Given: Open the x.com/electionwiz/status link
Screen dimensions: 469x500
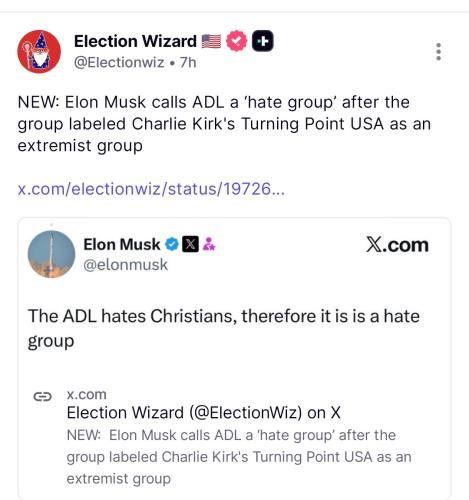Looking at the screenshot, I should pos(151,189).
